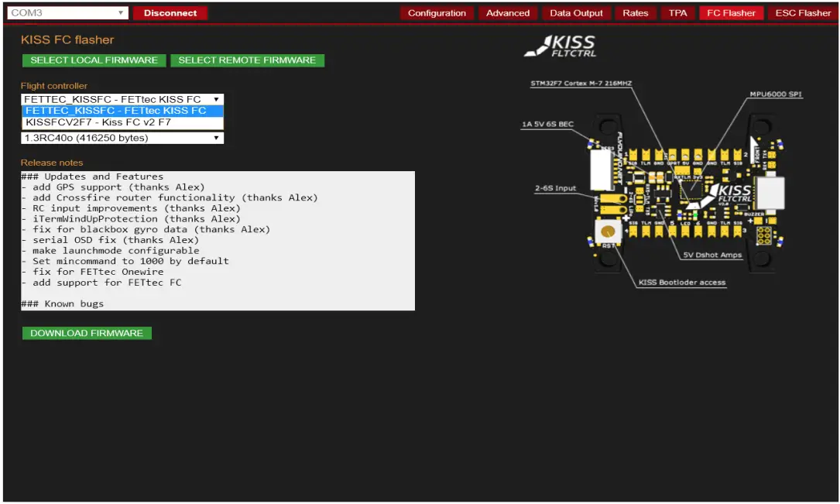840x504 pixels.
Task: Click 'fix for FETtec Onewire' line
Action: coord(92,272)
